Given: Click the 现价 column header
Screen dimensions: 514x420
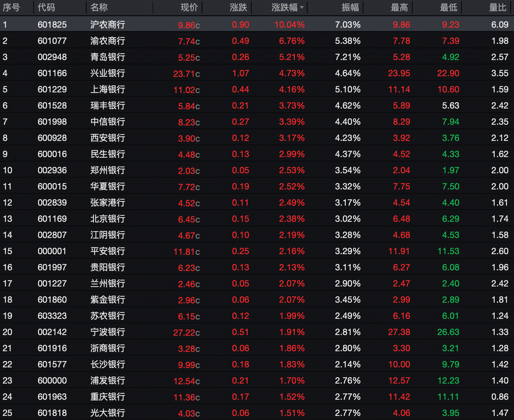Looking at the screenshot, I should click(x=190, y=8).
